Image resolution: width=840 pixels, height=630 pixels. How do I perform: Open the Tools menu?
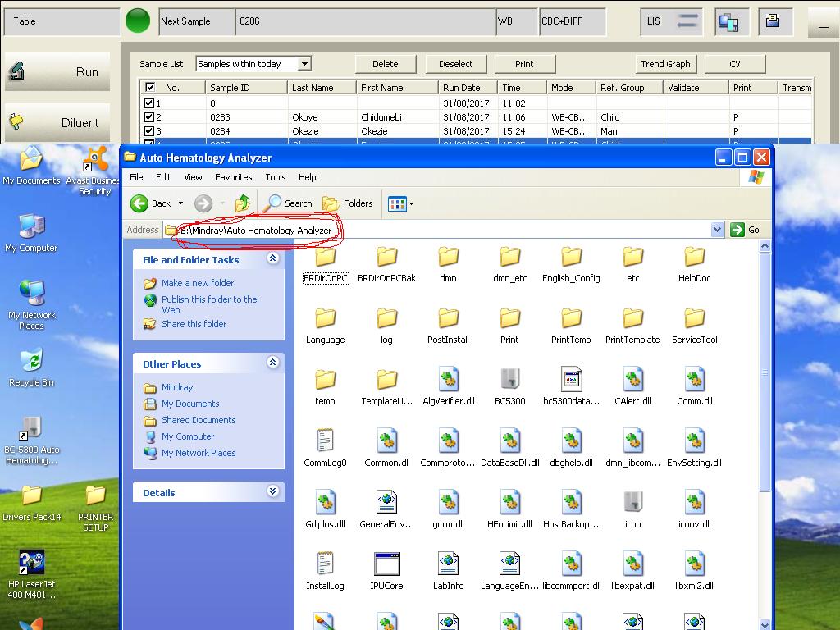[276, 177]
